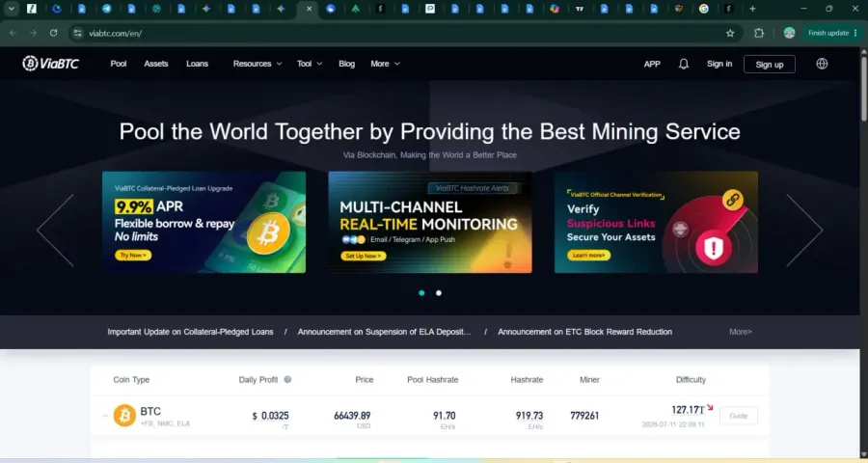Viewport: 868px width, 463px height.
Task: Click the ViaBTC logo
Action: pyautogui.click(x=50, y=64)
